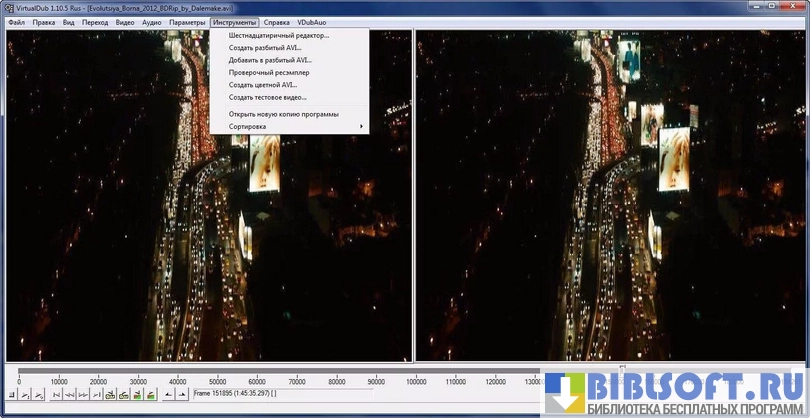Start output playback from toolbar
Viewport: 810px width, 418px height.
click(39, 395)
